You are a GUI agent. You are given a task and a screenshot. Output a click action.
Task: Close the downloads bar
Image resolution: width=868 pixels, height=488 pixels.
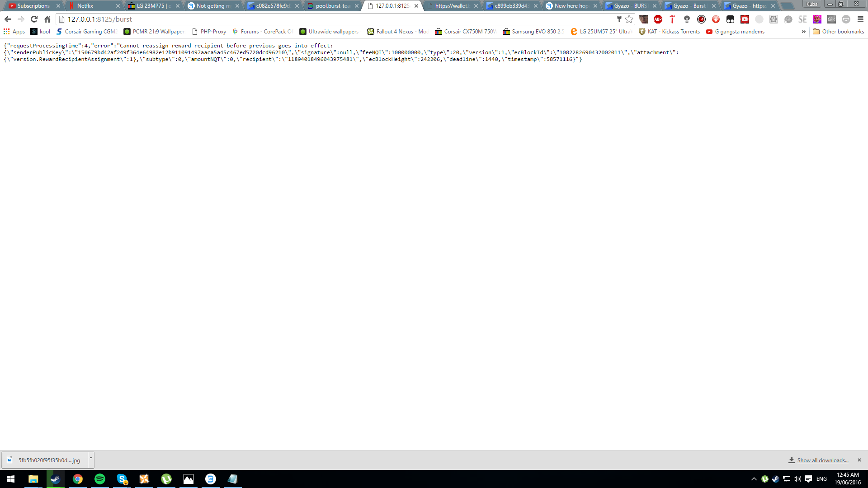click(859, 460)
